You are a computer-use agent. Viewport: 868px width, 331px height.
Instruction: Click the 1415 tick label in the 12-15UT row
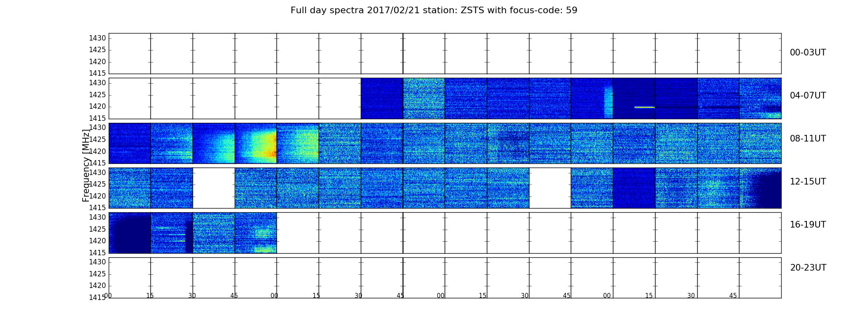click(x=98, y=208)
